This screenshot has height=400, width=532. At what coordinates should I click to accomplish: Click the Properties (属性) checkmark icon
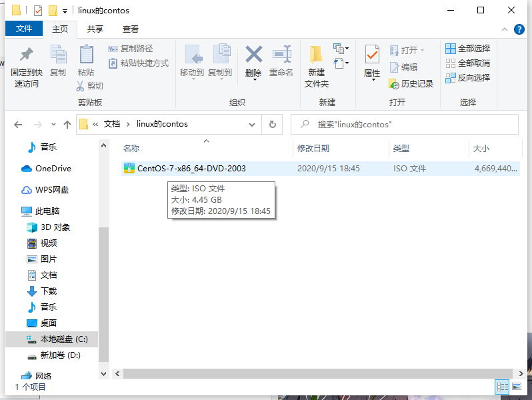point(372,54)
